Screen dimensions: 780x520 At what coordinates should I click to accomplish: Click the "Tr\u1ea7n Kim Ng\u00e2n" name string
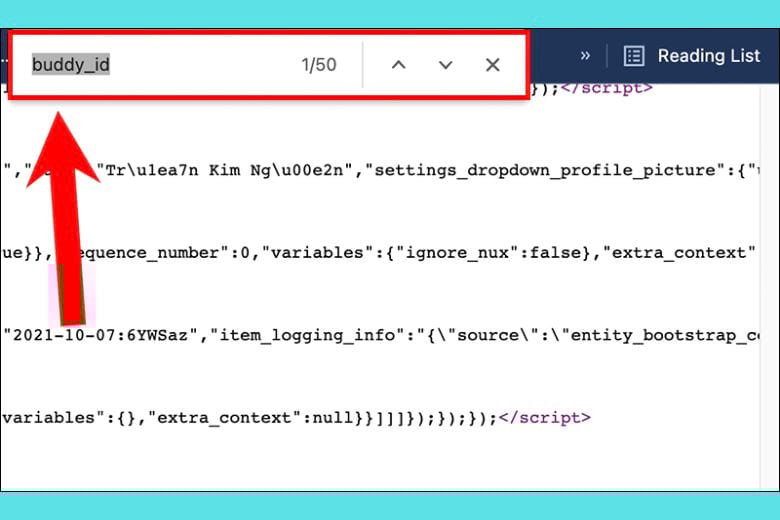[225, 170]
